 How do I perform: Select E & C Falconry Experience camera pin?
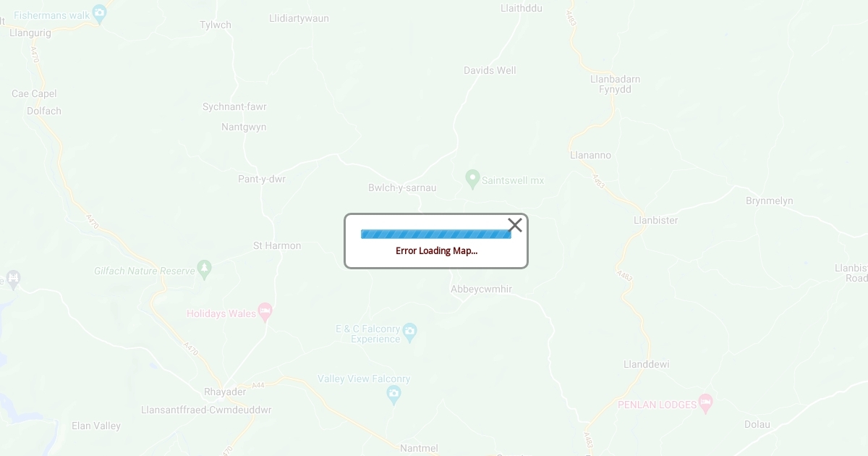coord(410,332)
